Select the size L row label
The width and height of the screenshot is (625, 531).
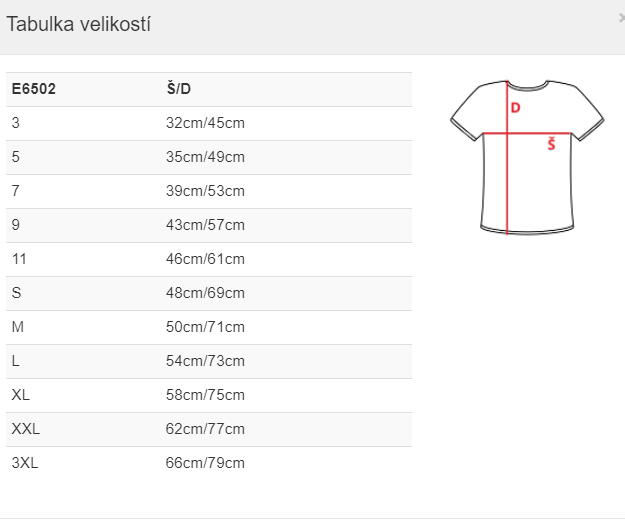click(x=16, y=361)
